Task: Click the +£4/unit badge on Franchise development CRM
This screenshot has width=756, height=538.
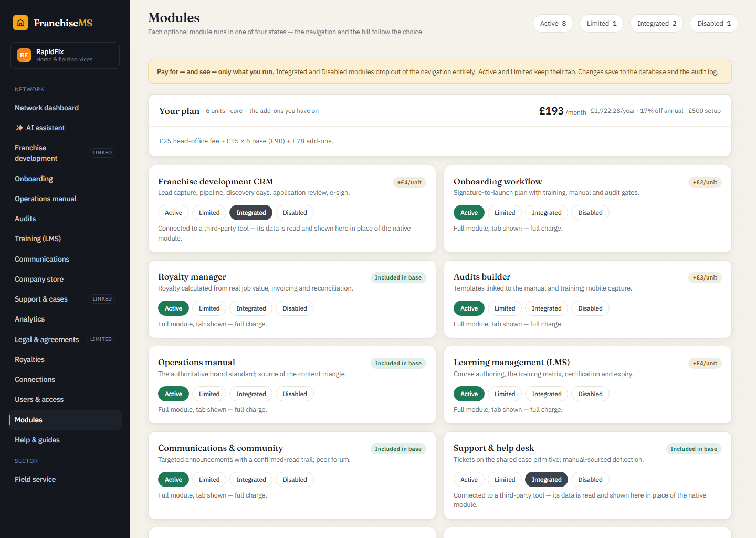Action: tap(409, 182)
